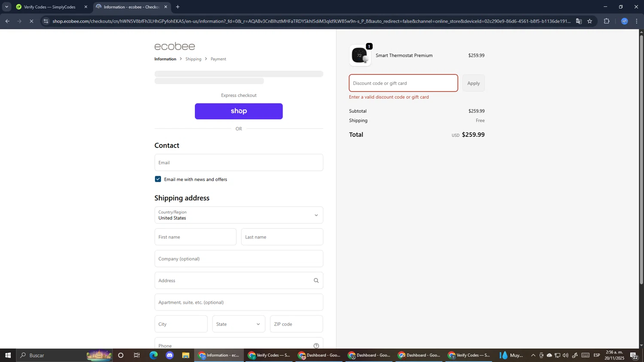Click the site information icon in address bar
This screenshot has width=644, height=362.
tap(46, 21)
